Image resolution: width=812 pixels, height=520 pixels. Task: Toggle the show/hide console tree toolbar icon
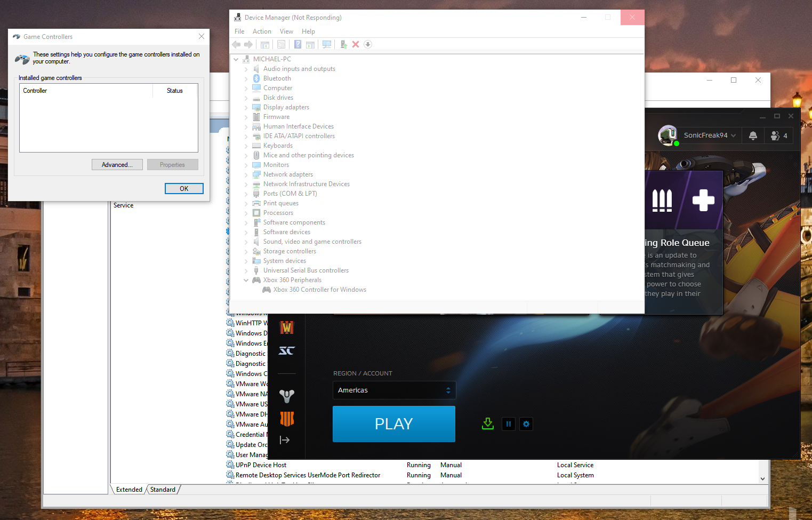coord(265,44)
